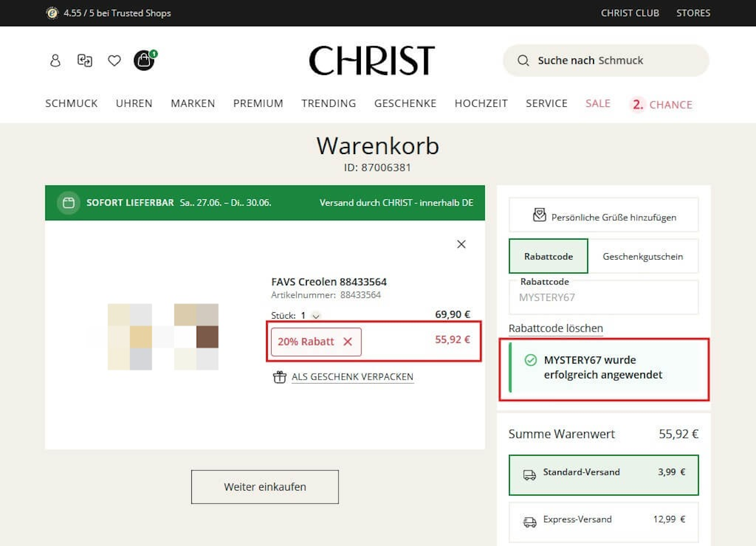Focus the Rabattcode input field
The height and width of the screenshot is (546, 756).
click(x=604, y=297)
